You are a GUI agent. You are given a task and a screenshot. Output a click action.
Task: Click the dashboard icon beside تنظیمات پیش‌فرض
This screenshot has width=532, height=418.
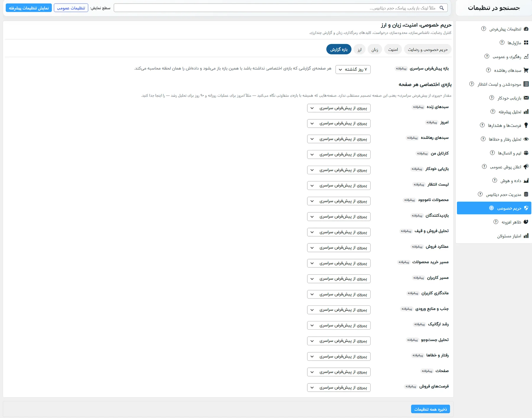tap(526, 29)
